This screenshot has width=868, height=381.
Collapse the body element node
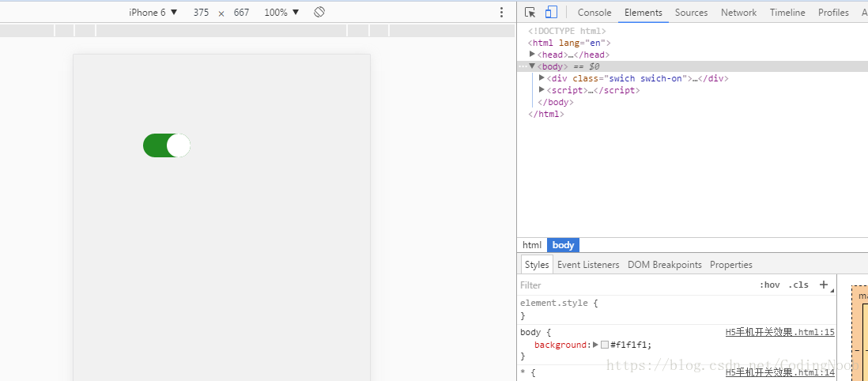533,66
